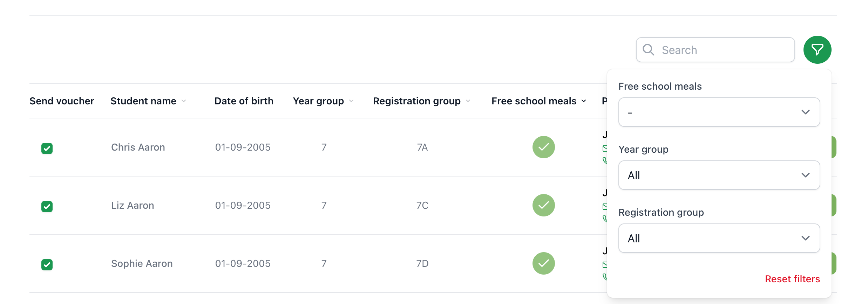Click the Year group column sort arrow
This screenshot has height=304, width=868.
(x=351, y=101)
